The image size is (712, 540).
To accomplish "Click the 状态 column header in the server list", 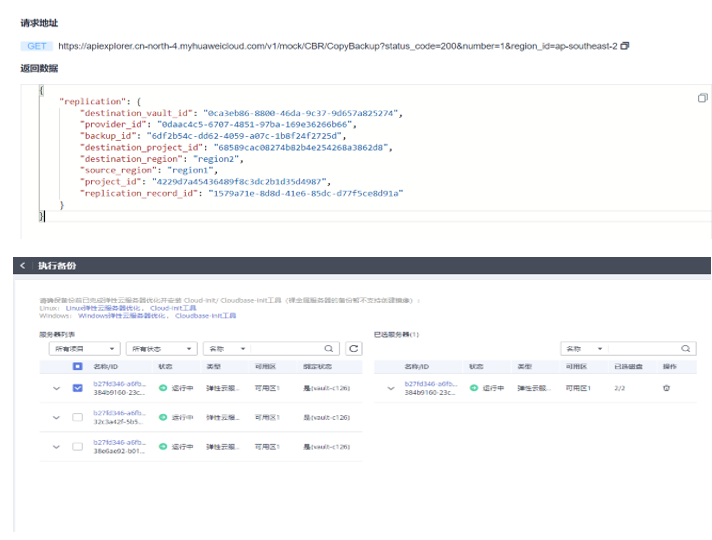I will pos(165,367).
